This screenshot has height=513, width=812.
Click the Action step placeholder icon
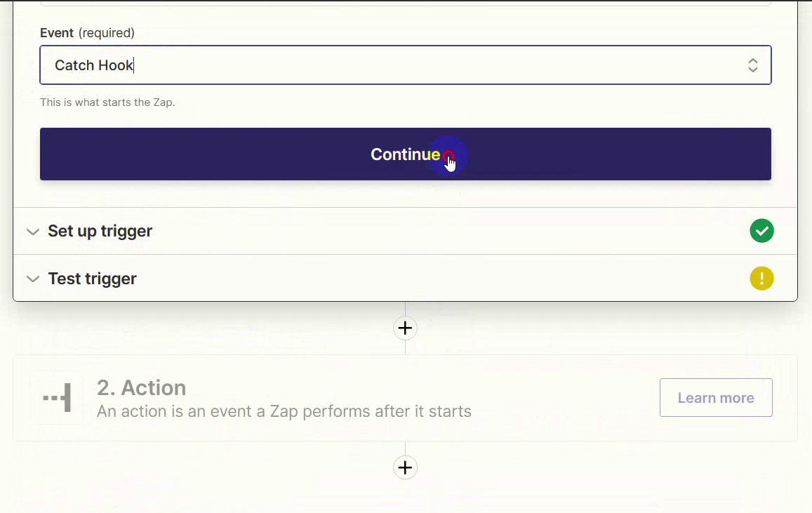56,398
